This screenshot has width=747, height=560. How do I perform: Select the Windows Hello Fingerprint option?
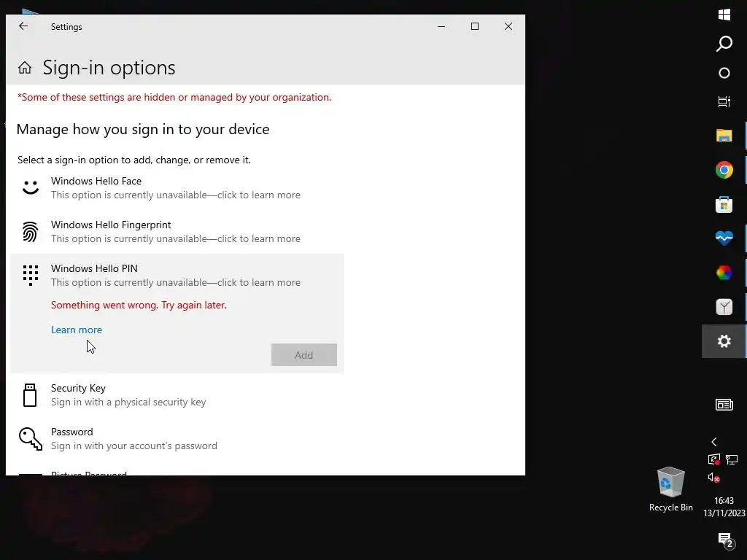[x=177, y=232]
